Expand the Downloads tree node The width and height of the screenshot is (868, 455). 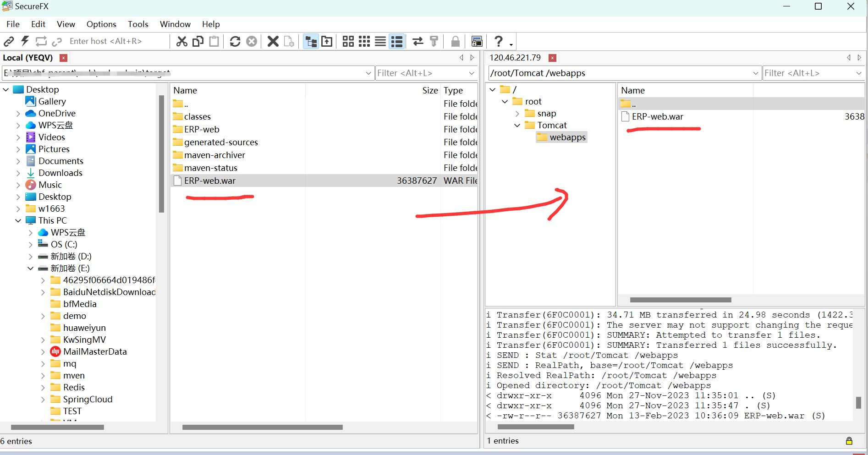[18, 173]
